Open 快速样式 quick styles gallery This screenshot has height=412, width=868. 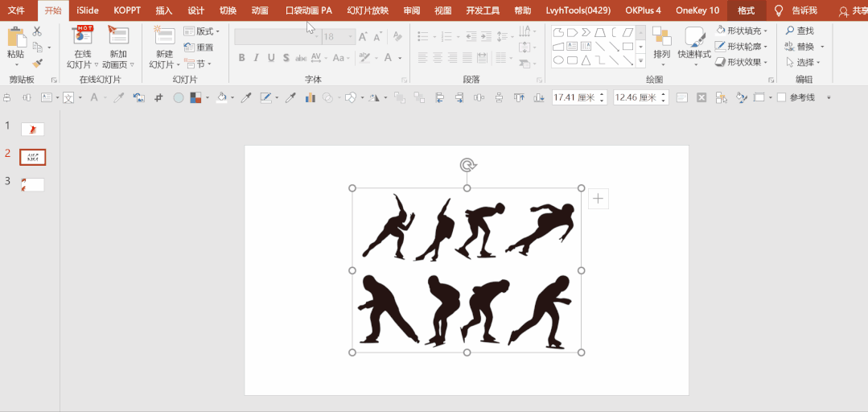[x=694, y=45]
